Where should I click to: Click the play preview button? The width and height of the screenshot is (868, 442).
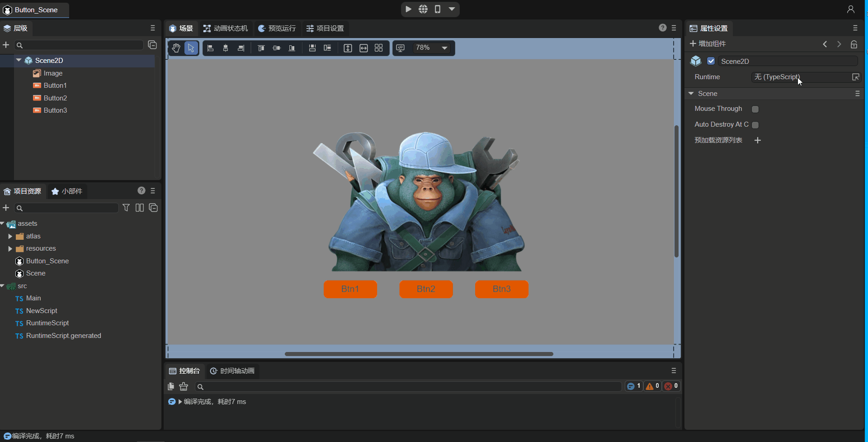[x=408, y=9]
